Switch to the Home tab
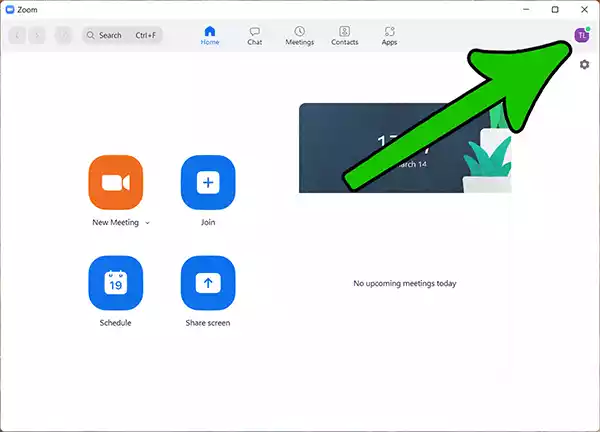This screenshot has width=600, height=432. click(x=210, y=36)
